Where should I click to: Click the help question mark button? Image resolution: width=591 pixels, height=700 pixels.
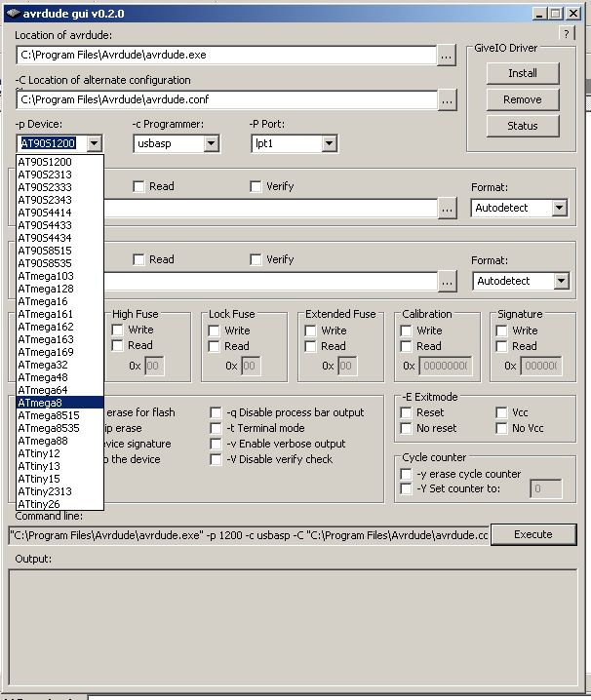[x=567, y=33]
